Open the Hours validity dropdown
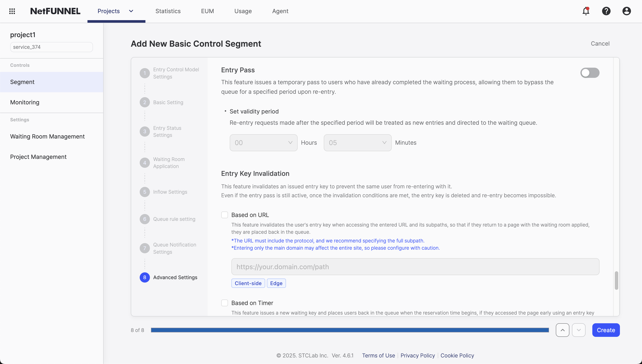 point(263,143)
